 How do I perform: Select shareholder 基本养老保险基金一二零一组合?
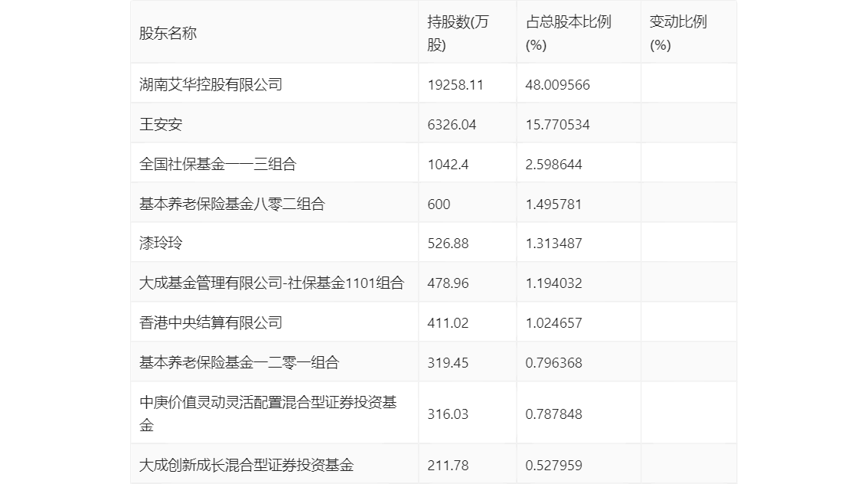pos(239,363)
